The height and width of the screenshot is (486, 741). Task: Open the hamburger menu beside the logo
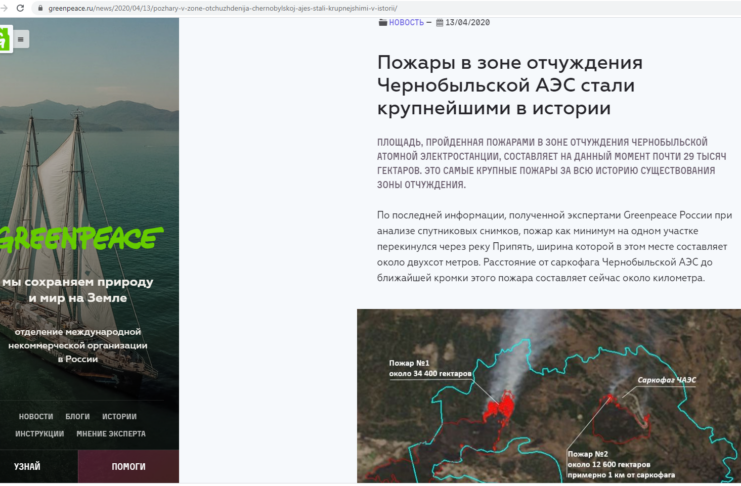[21, 39]
